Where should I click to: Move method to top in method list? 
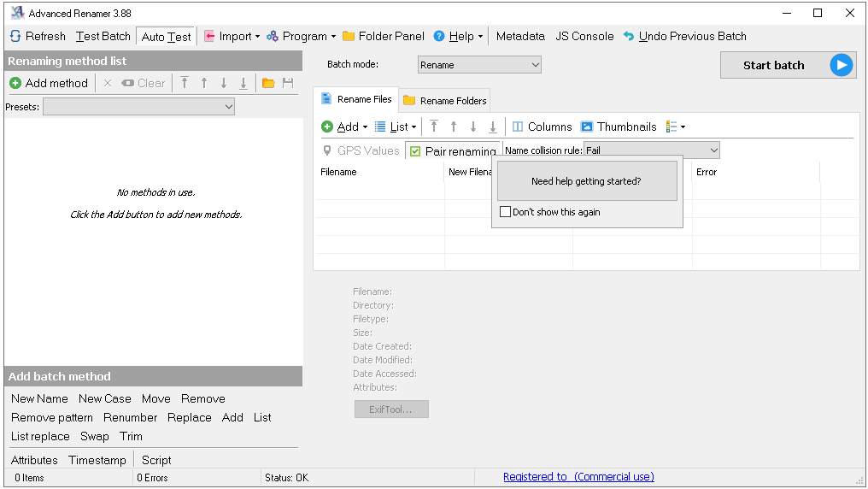[x=185, y=83]
